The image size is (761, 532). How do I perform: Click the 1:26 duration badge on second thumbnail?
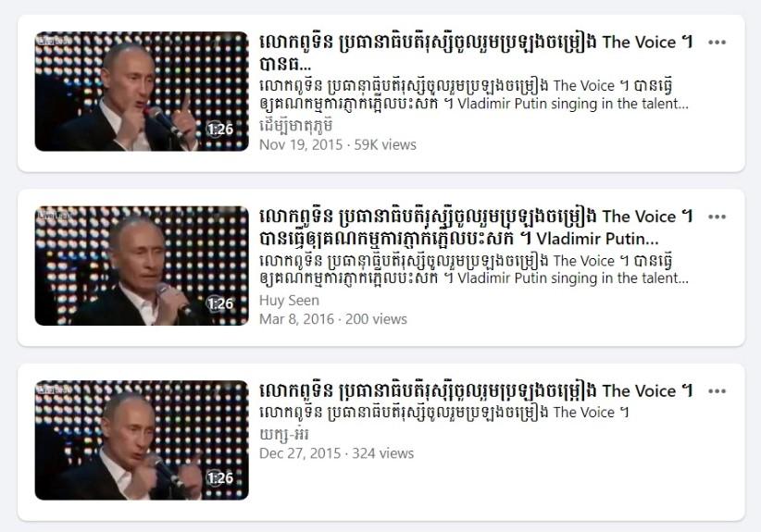pyautogui.click(x=220, y=304)
